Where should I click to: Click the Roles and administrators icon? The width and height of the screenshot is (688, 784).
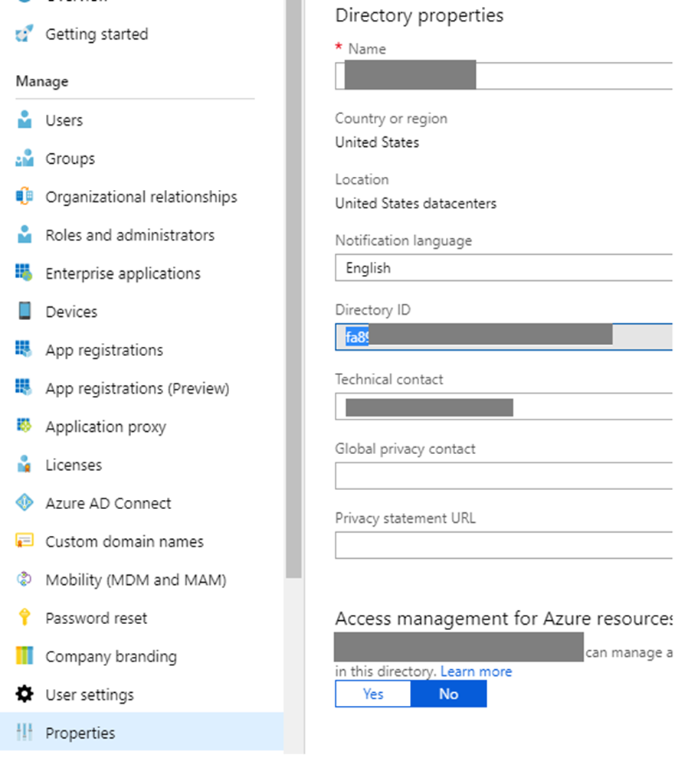point(24,234)
